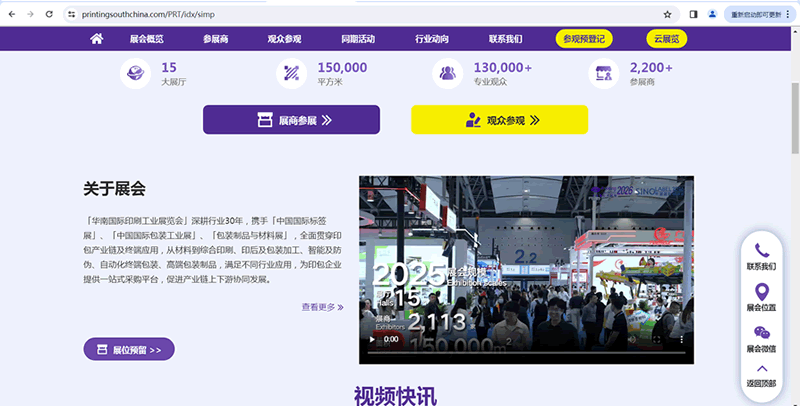Open the browser side panel icon
Image resolution: width=800 pixels, height=406 pixels.
pyautogui.click(x=693, y=14)
